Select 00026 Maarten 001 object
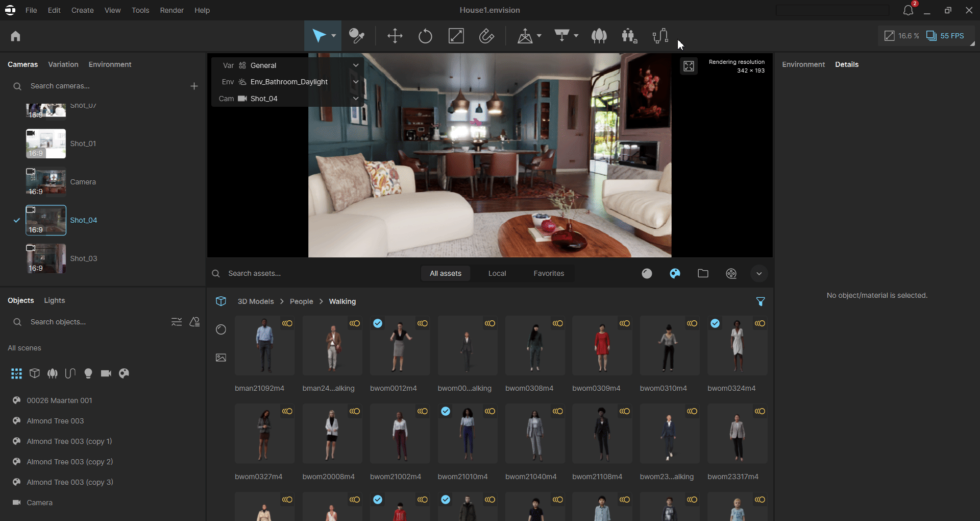Screen dimensions: 980x521 59,400
